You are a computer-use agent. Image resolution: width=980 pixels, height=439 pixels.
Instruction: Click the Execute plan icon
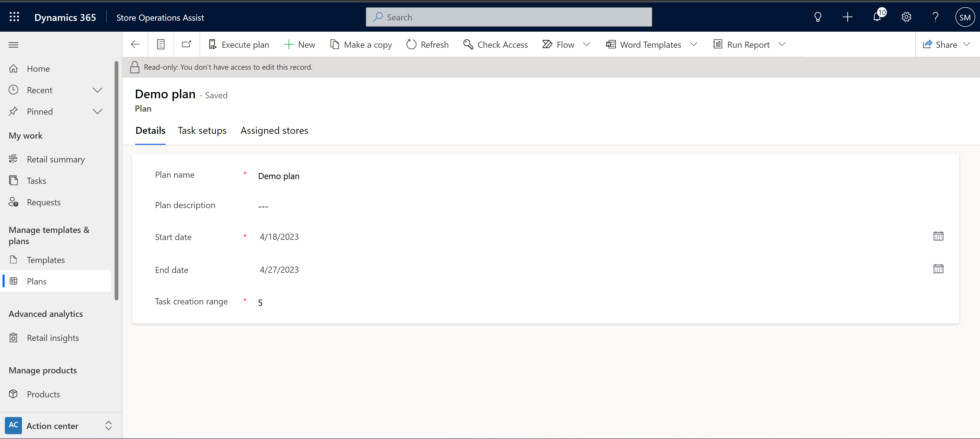tap(213, 44)
